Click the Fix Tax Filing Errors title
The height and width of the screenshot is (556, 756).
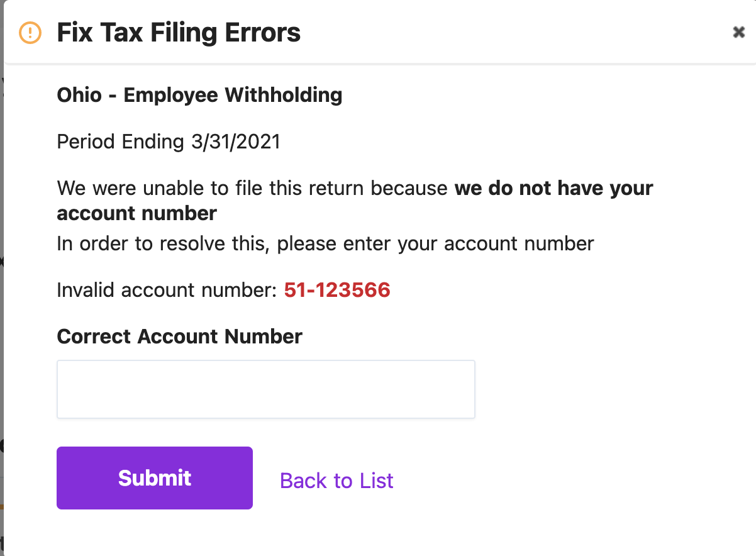point(178,32)
